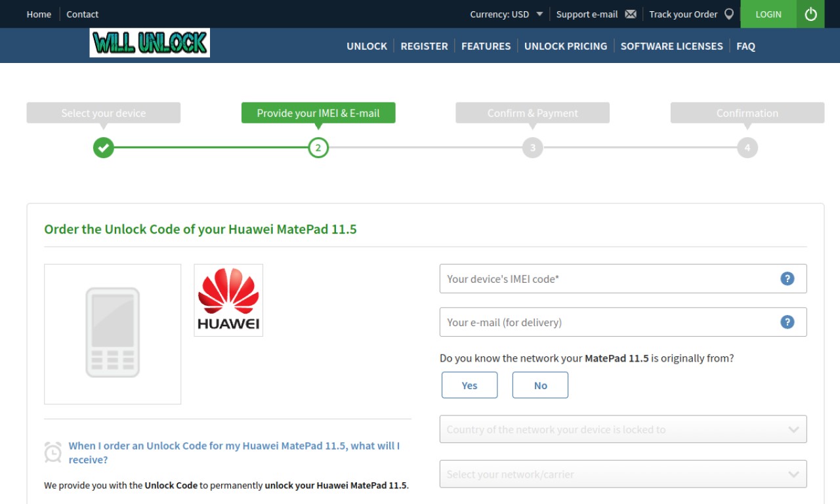Open the e-mail field help question icon
Image resolution: width=840 pixels, height=504 pixels.
click(787, 322)
